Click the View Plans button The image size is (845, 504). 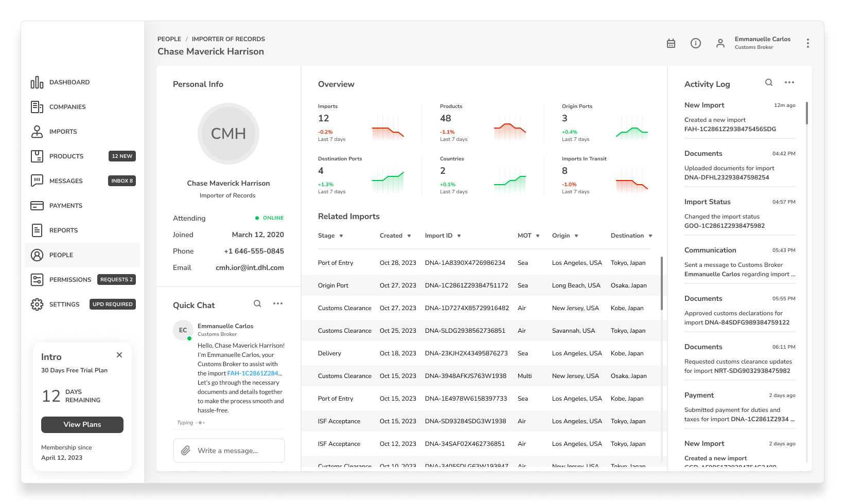[x=82, y=425]
